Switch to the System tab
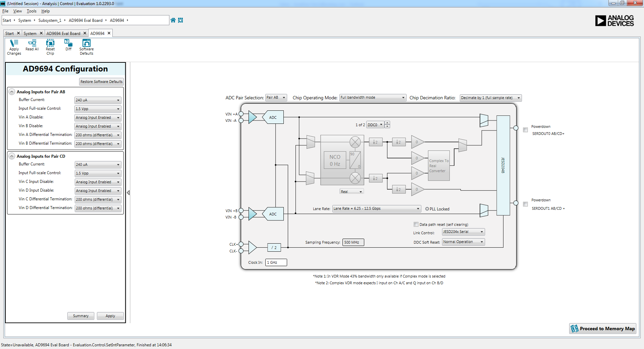This screenshot has height=349, width=644. tap(30, 33)
